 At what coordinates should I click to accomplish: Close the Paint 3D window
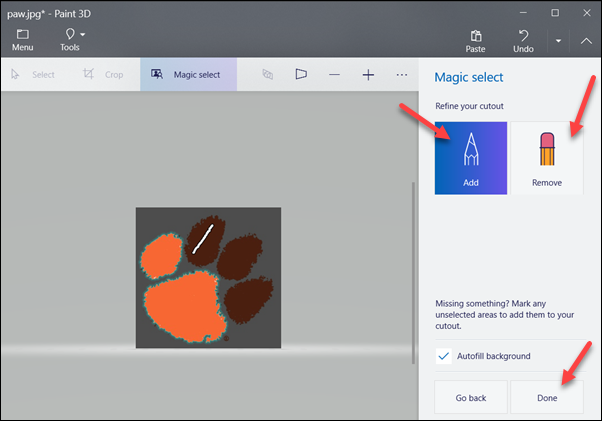(587, 13)
